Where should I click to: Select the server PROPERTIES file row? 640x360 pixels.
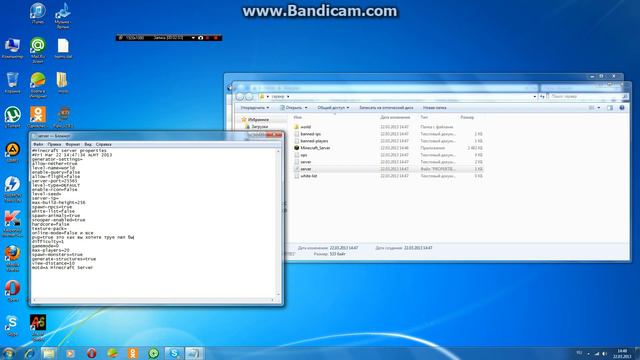click(x=388, y=169)
